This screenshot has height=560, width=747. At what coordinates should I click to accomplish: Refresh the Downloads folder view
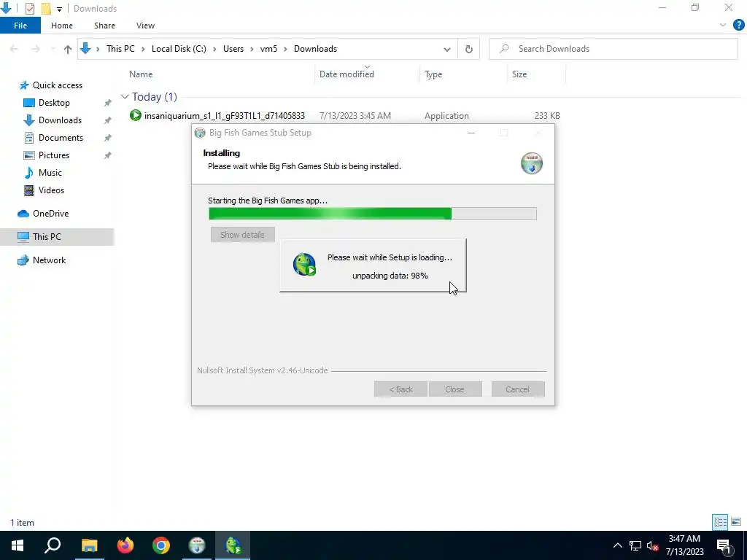(x=469, y=49)
